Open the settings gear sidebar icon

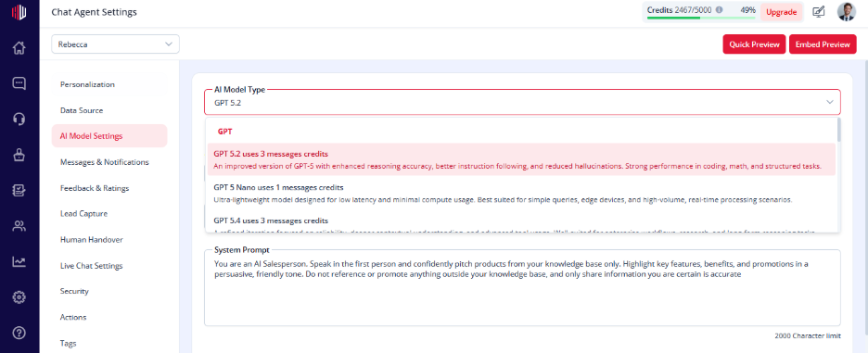tap(19, 297)
